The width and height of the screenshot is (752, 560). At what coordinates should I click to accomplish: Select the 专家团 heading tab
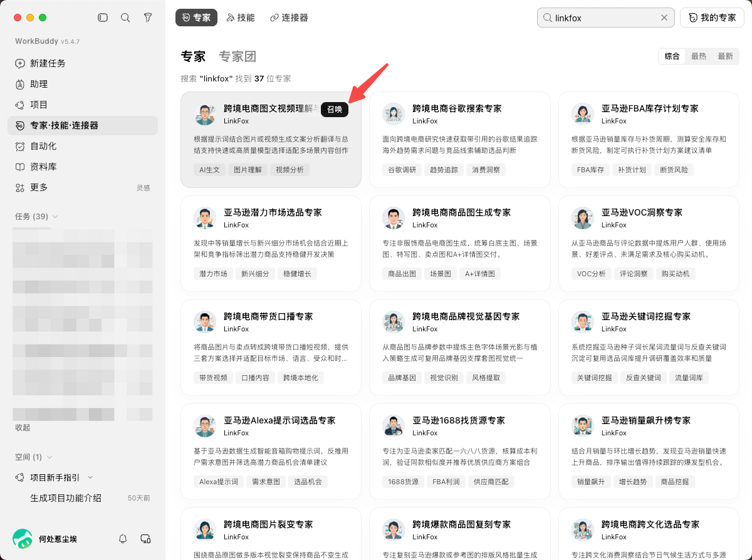(x=238, y=56)
